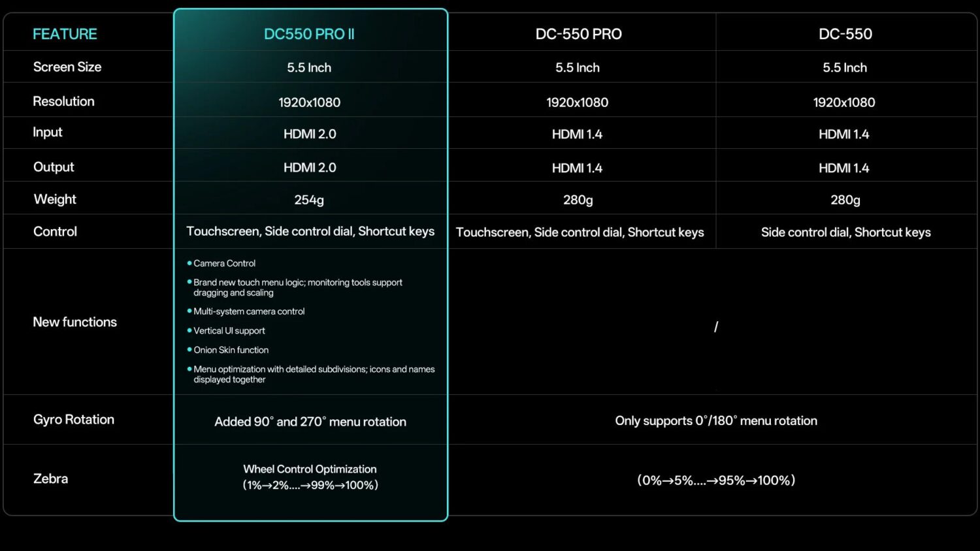The width and height of the screenshot is (980, 551).
Task: Select 280g under DC-550 PRO
Action: click(578, 200)
